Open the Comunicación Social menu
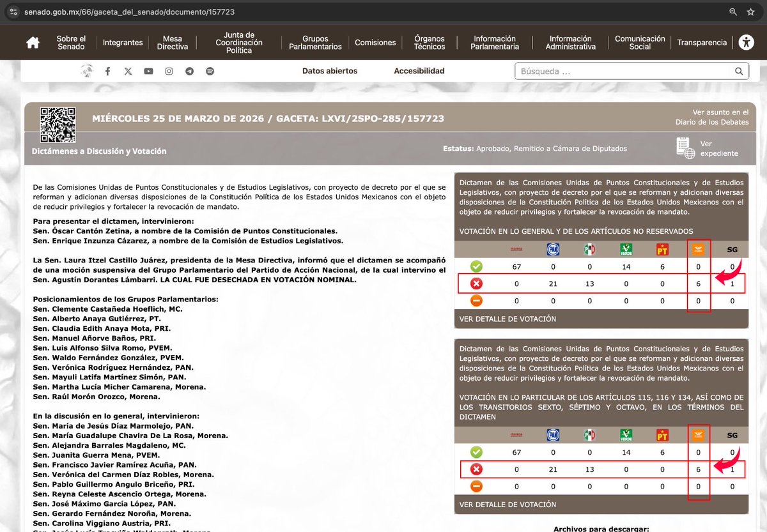The image size is (767, 532). click(x=640, y=43)
